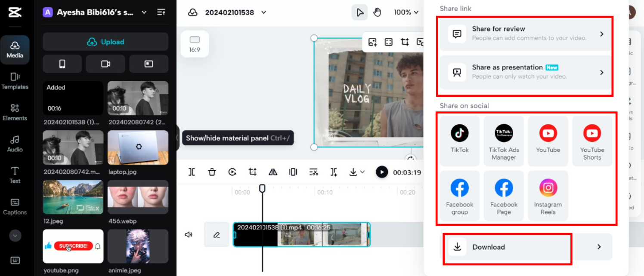Click the mirror flip icon in timeline toolbar
The height and width of the screenshot is (276, 644).
coord(273,172)
